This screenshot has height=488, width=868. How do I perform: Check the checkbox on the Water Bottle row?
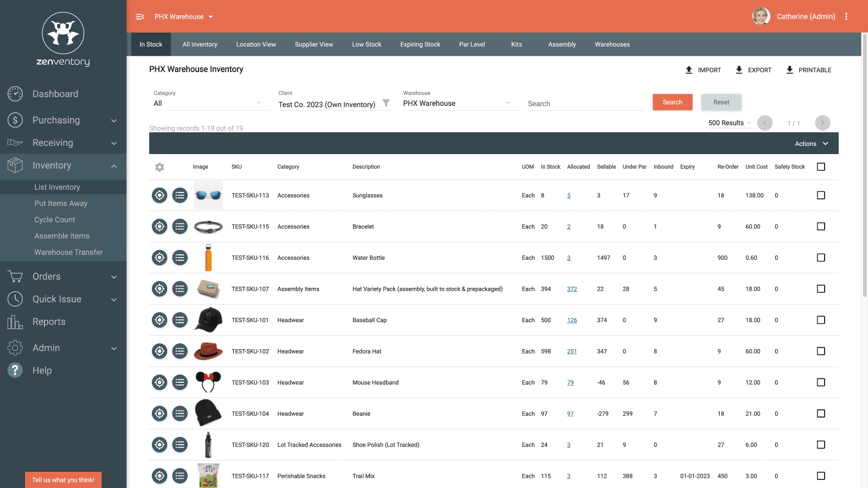(821, 258)
